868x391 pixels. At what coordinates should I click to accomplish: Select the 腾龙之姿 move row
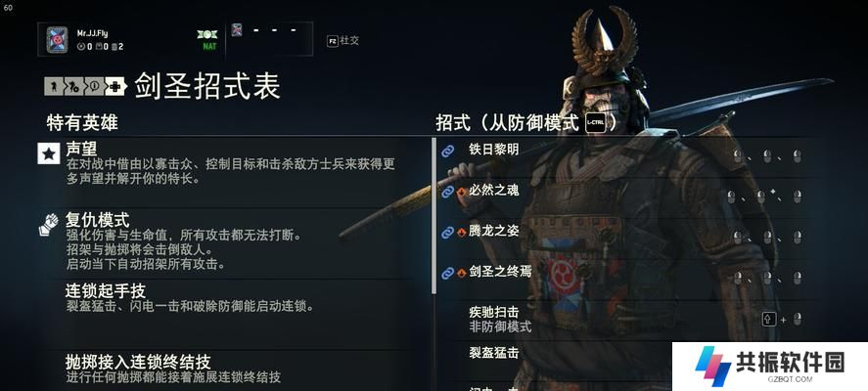coord(624,233)
